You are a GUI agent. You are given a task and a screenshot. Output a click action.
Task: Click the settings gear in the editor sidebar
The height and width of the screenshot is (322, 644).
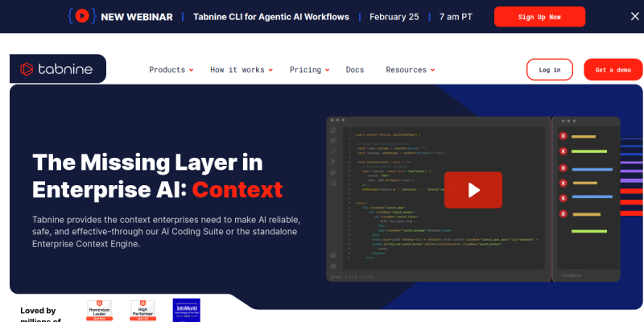click(333, 266)
